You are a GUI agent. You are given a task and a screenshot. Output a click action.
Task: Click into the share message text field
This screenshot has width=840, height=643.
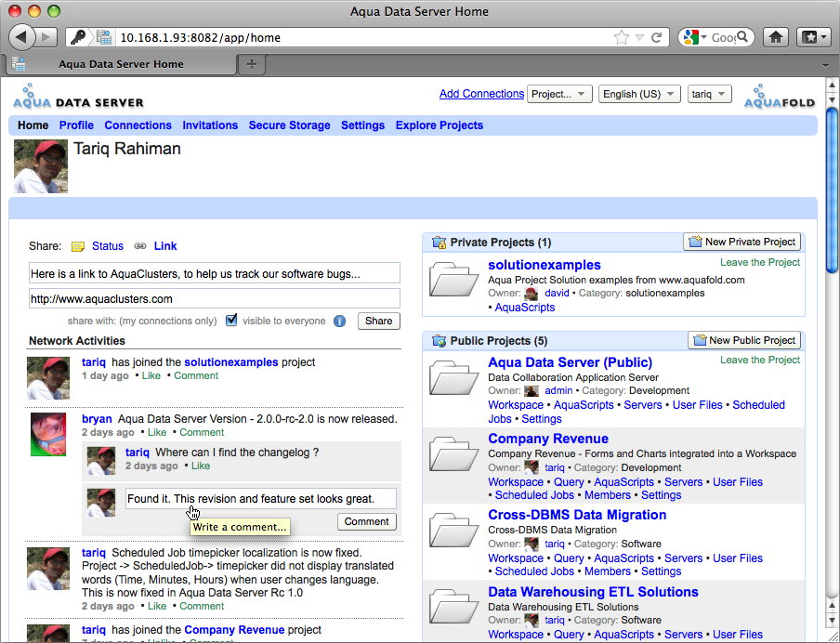215,273
